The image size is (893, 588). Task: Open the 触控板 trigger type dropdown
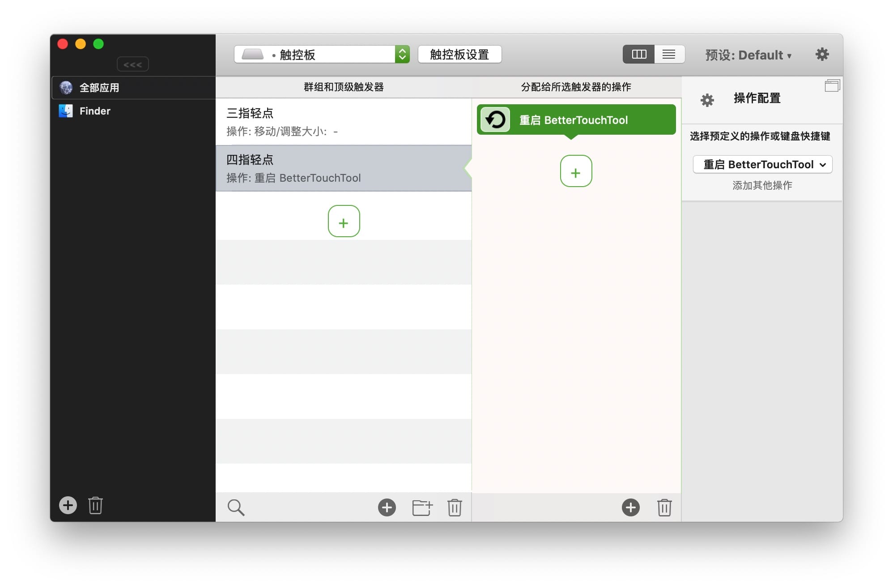[x=321, y=55]
